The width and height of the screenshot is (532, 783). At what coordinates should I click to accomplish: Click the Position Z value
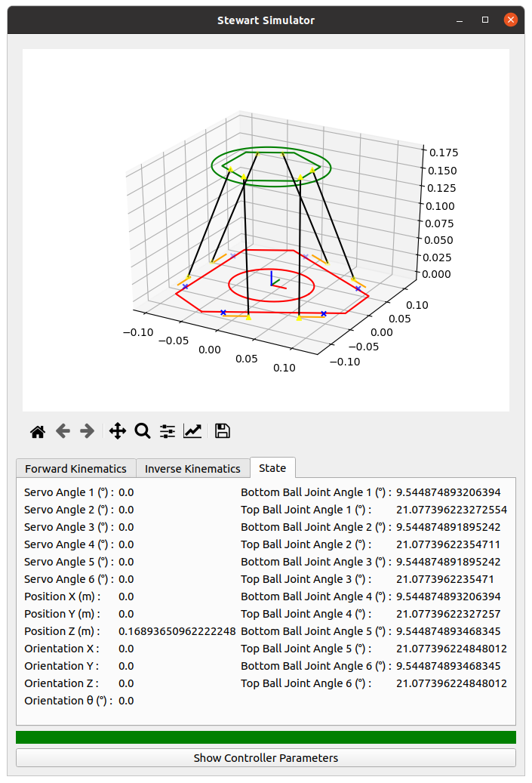[177, 631]
